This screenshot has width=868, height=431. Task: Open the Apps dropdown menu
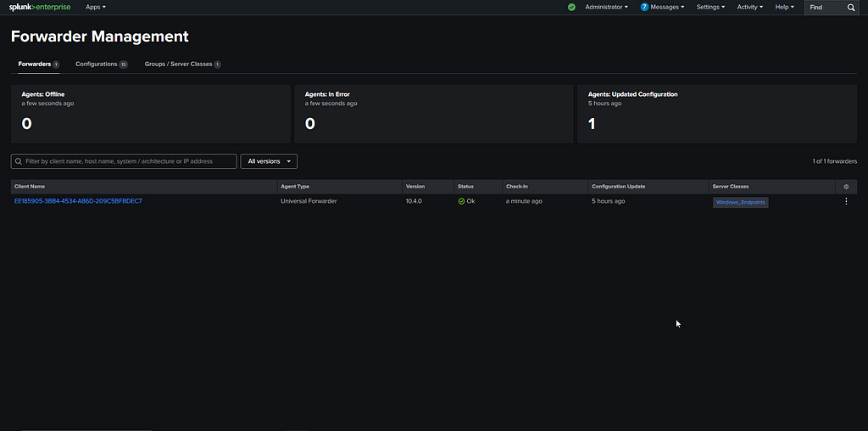(x=95, y=7)
